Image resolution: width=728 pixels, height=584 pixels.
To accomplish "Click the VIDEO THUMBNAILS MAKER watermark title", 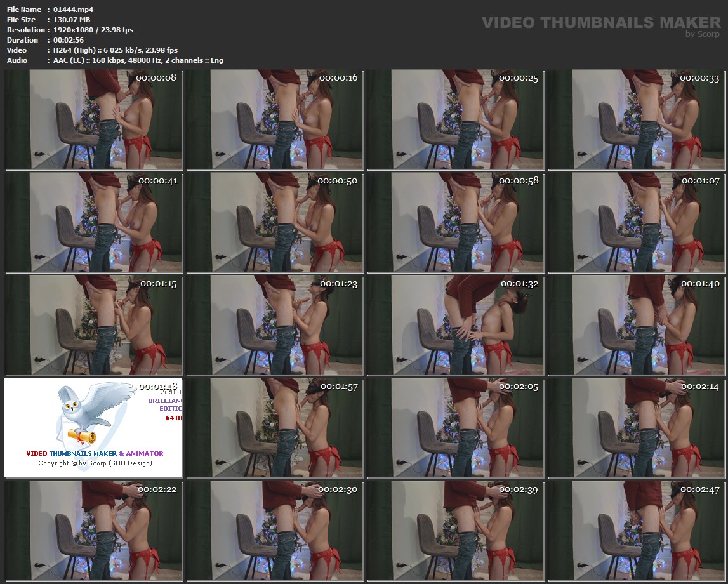I will 600,23.
